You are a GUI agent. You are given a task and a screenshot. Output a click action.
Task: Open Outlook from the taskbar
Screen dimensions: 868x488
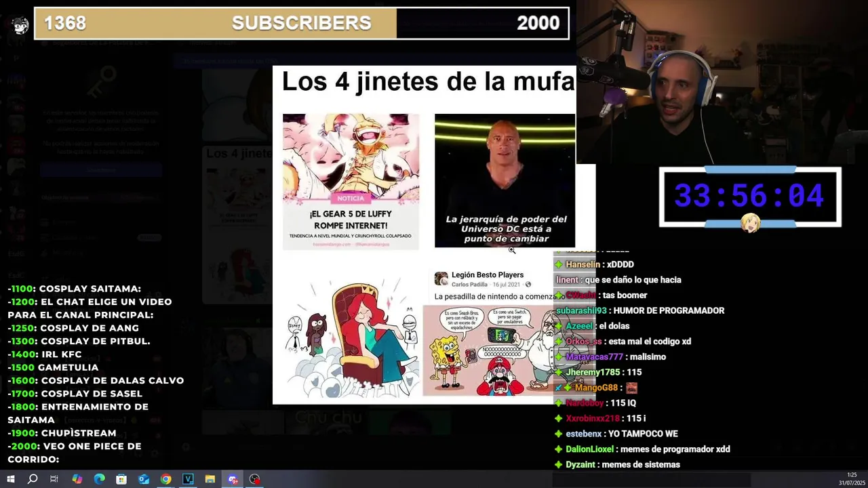point(144,479)
